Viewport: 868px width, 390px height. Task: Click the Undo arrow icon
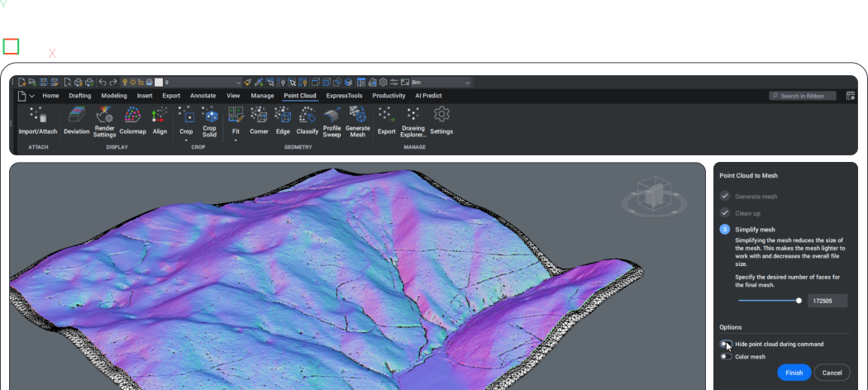coord(103,83)
